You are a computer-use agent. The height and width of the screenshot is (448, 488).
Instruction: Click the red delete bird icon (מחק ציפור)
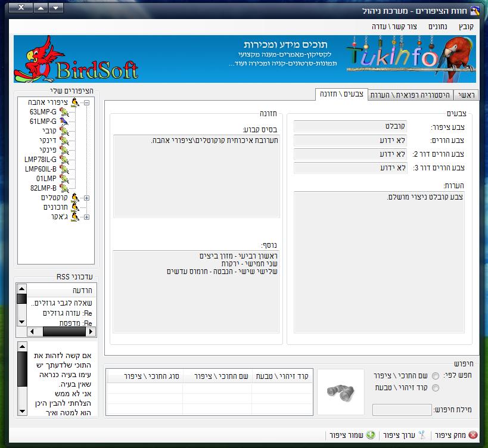pyautogui.click(x=473, y=435)
